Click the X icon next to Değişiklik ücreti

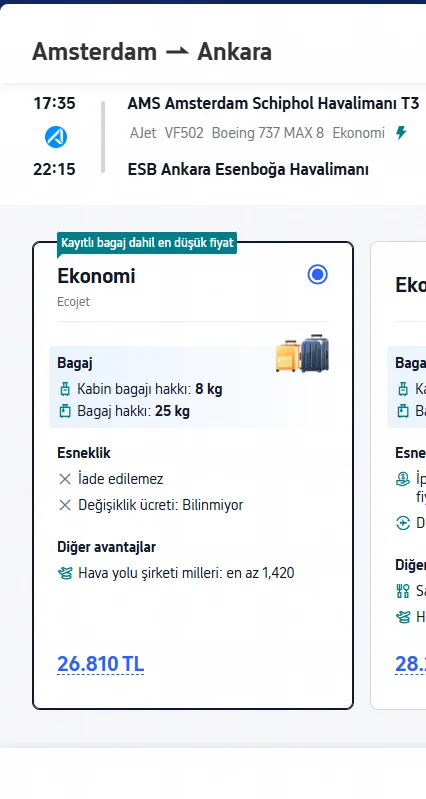coord(65,505)
